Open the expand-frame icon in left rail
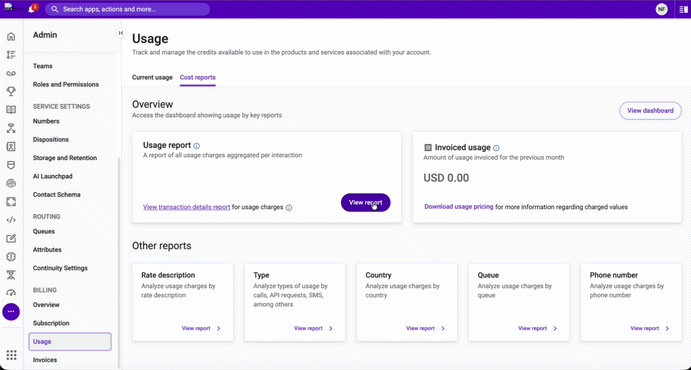This screenshot has width=691, height=370. pos(11,202)
